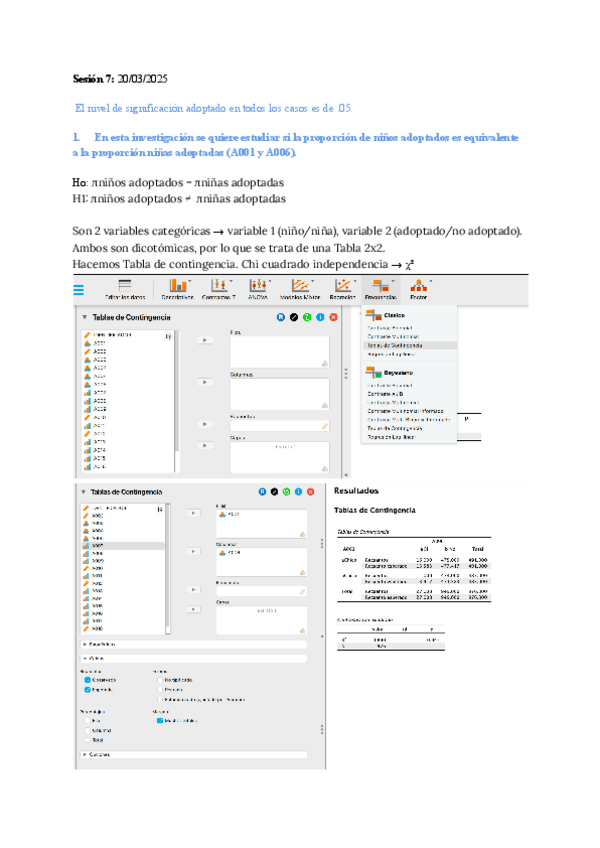This screenshot has width=600, height=848.
Task: Enable the No tipificado residuals checkbox
Action: pyautogui.click(x=160, y=680)
